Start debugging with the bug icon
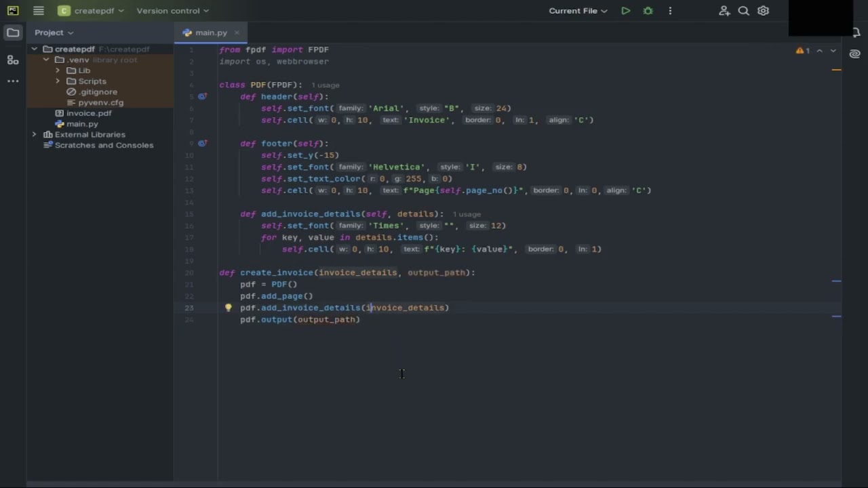This screenshot has width=868, height=488. click(648, 11)
